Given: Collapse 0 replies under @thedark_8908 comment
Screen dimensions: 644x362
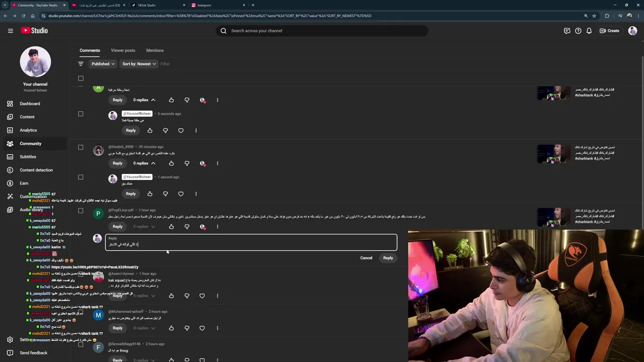Looking at the screenshot, I should [x=144, y=163].
